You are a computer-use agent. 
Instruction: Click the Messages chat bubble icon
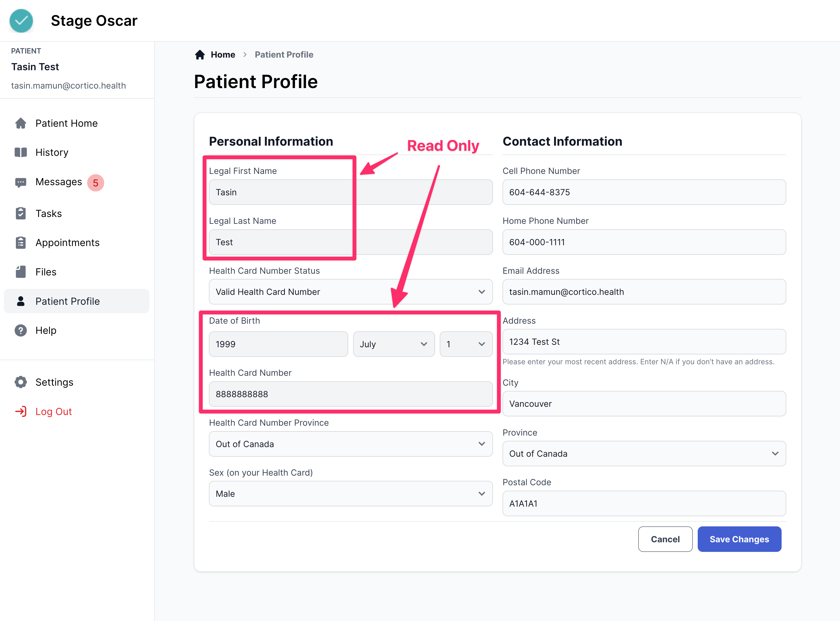coord(21,182)
